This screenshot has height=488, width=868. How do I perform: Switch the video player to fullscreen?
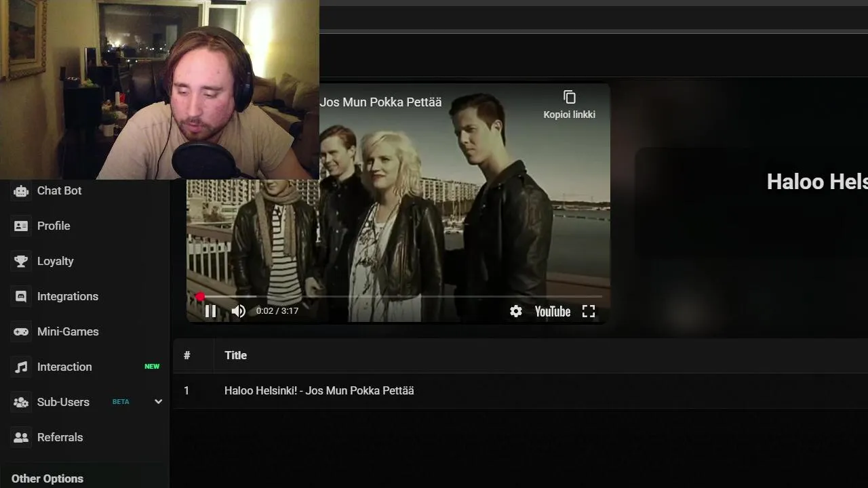click(589, 311)
